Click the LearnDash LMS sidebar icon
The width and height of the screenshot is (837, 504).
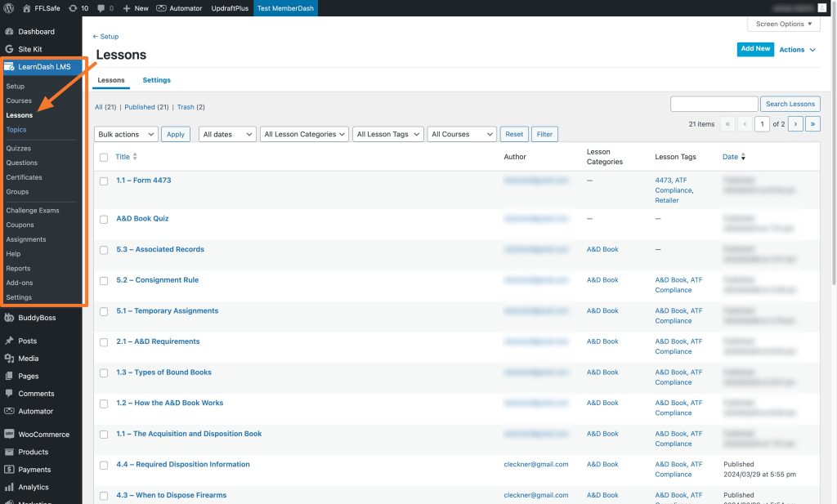coord(9,67)
